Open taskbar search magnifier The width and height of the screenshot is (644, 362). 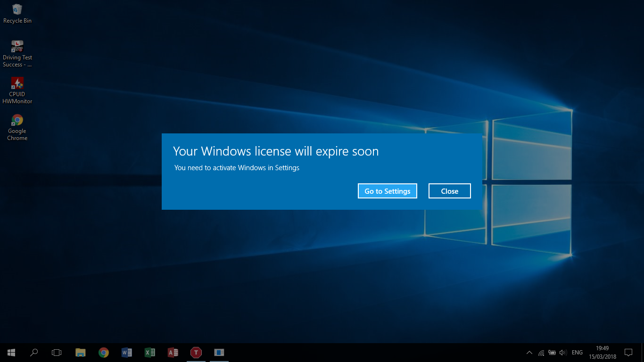click(x=34, y=352)
